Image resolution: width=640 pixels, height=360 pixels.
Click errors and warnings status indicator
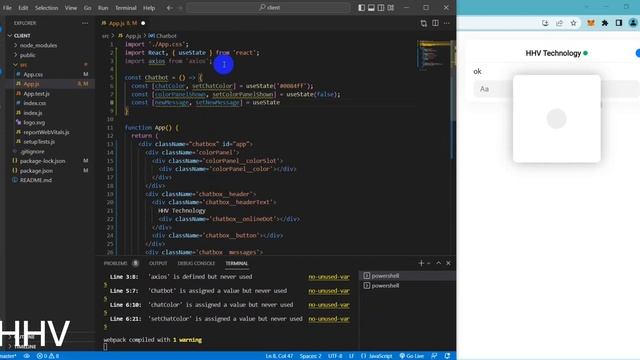pos(48,356)
